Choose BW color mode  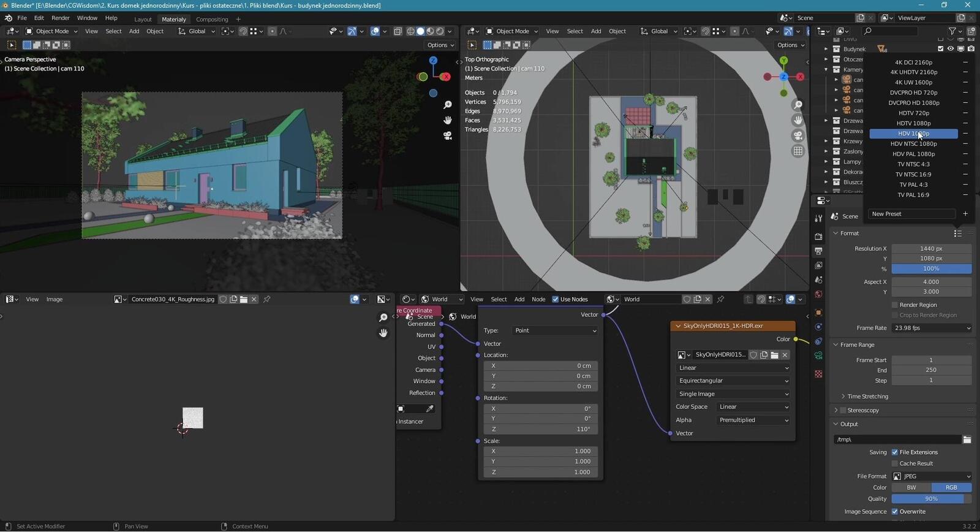(x=911, y=487)
